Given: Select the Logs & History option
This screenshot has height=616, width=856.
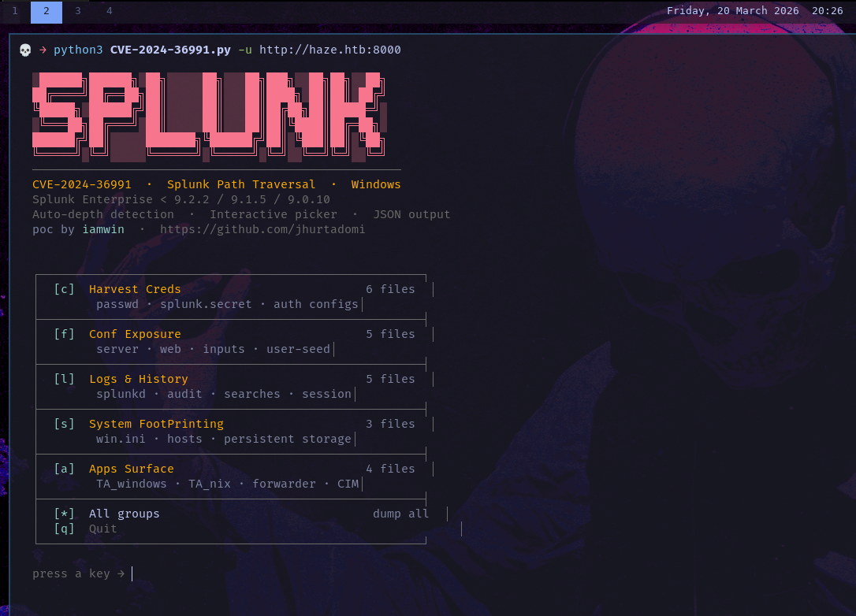Looking at the screenshot, I should click(x=139, y=379).
